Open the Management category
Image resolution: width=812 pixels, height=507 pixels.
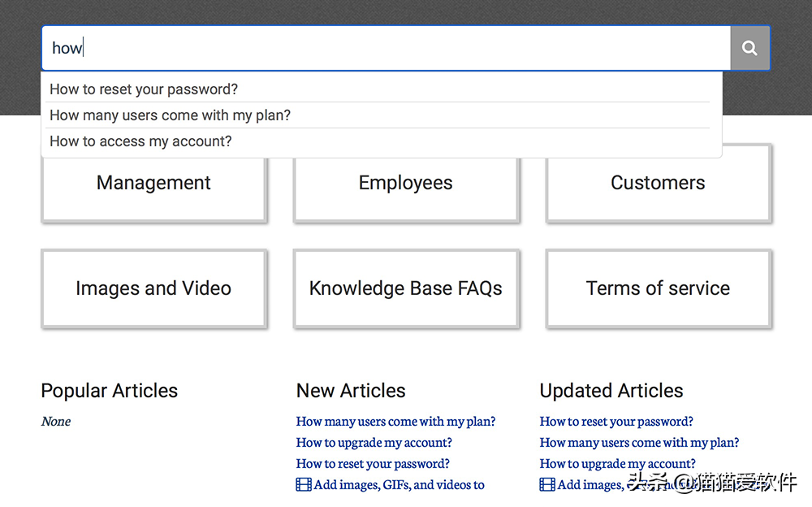153,183
